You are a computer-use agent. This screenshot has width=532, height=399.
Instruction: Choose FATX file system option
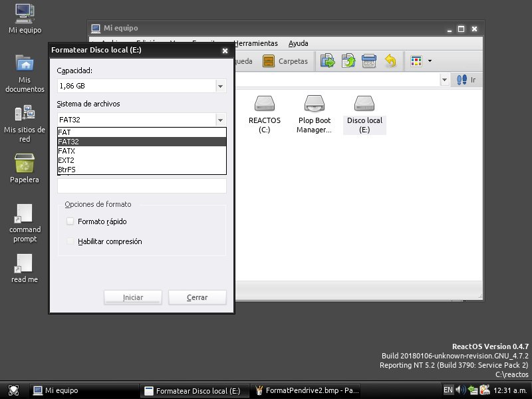coord(142,151)
